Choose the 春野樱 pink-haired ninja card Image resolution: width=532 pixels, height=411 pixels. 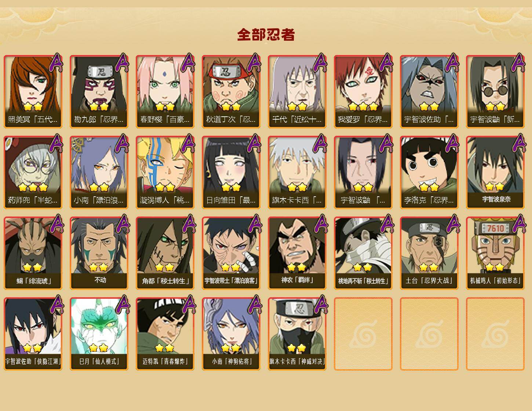coord(165,92)
